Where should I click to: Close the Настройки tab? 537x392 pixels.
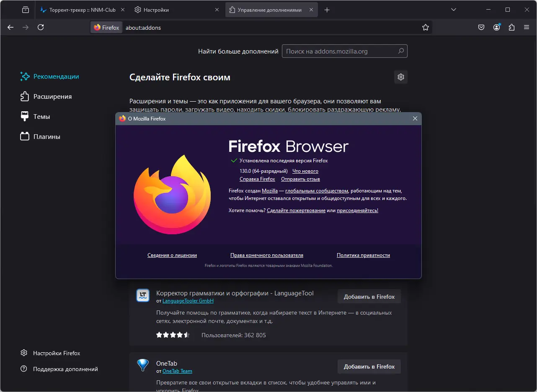(x=217, y=10)
